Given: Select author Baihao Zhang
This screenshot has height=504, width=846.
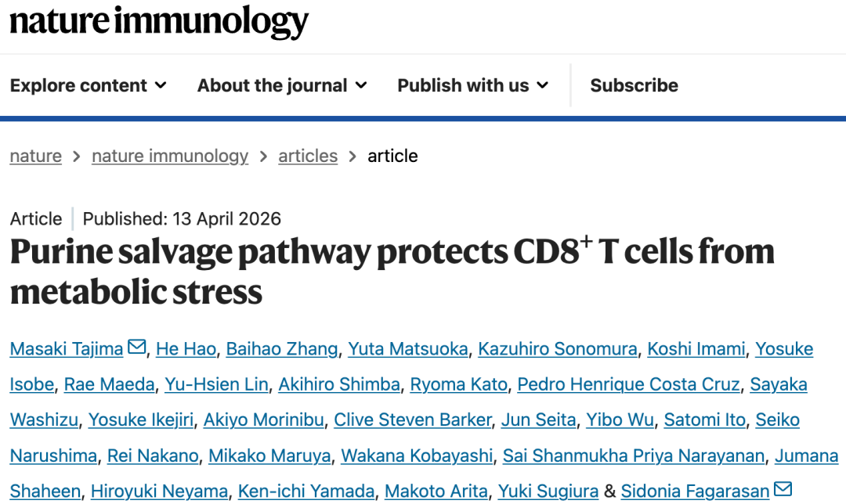Looking at the screenshot, I should [x=282, y=348].
